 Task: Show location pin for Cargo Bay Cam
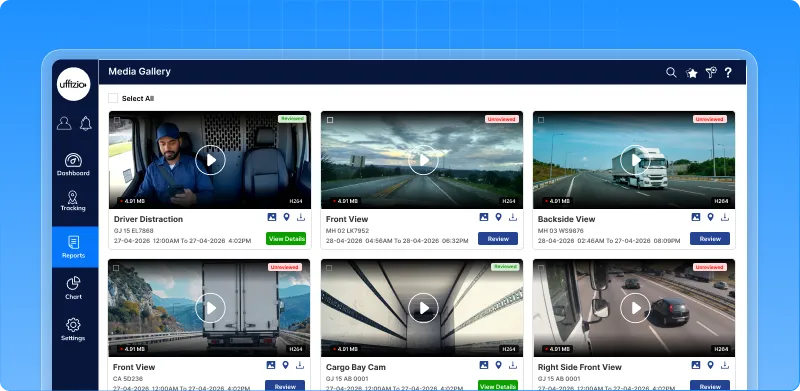pos(498,365)
